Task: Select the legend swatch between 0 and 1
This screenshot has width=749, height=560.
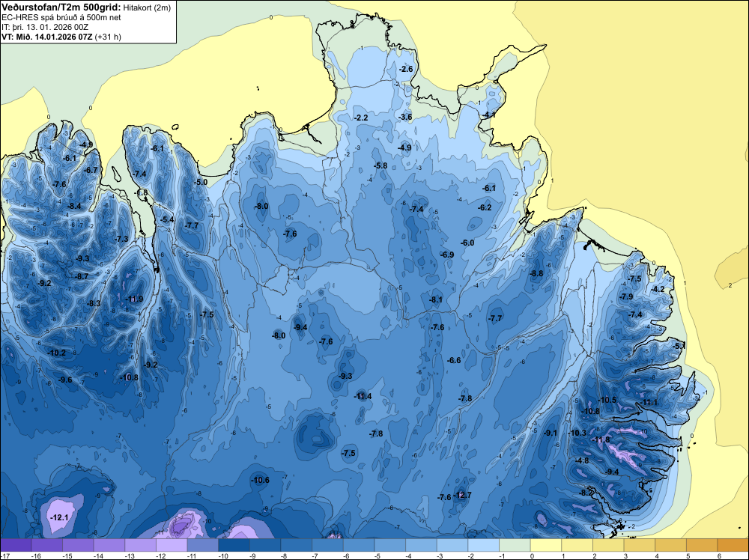Action: pos(546,545)
